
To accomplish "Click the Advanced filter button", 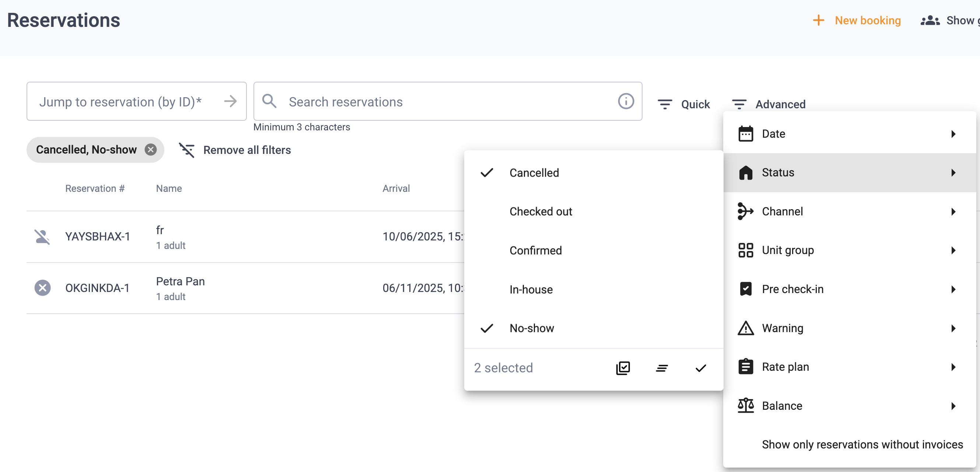I will [769, 104].
